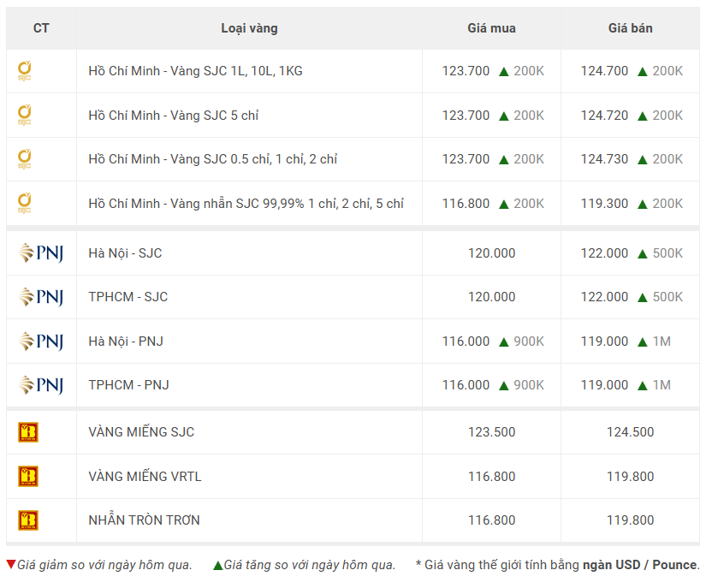Select the TPHCM - SJC row label
This screenshot has width=712, height=588.
pyautogui.click(x=128, y=297)
